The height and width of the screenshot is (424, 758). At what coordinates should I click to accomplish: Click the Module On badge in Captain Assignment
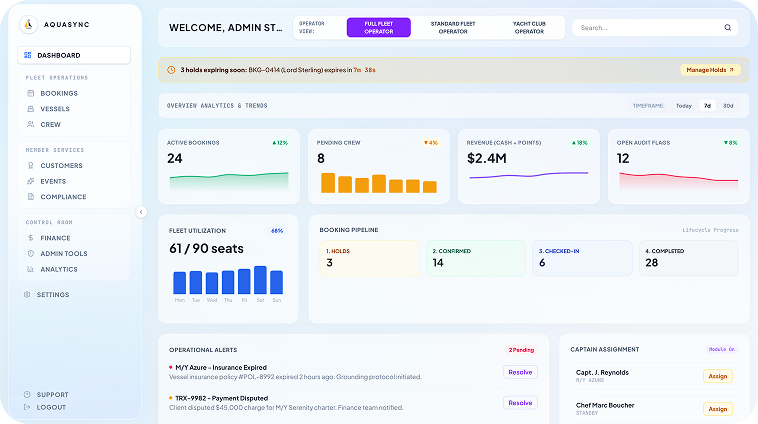722,349
